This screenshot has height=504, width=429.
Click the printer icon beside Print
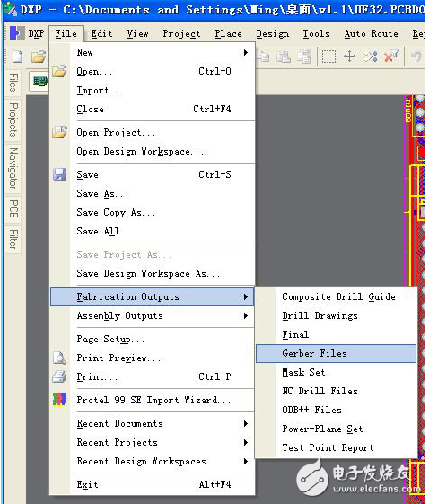59,376
